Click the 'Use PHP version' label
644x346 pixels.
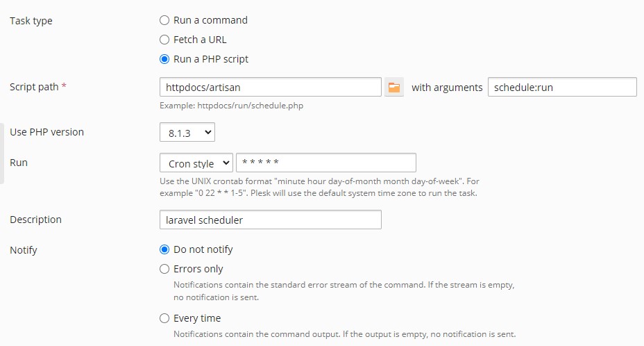pos(46,132)
